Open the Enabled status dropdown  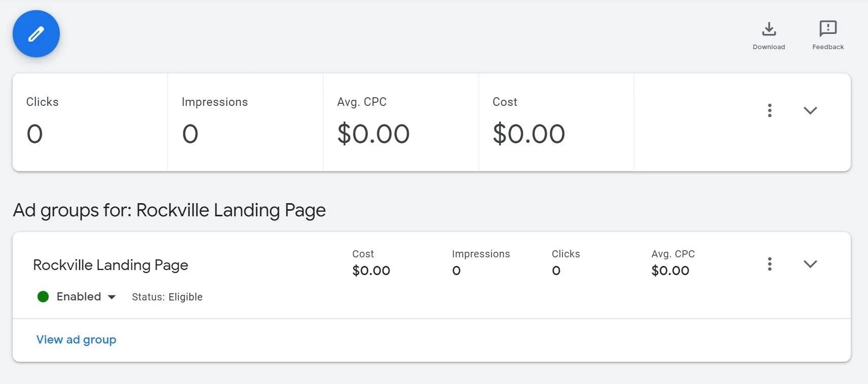point(112,297)
